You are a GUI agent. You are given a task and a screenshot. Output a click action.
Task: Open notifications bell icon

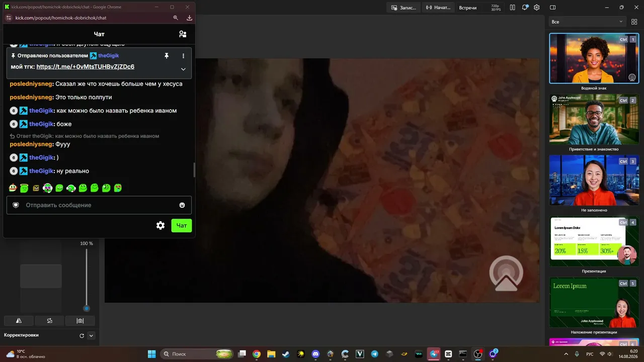(x=525, y=8)
